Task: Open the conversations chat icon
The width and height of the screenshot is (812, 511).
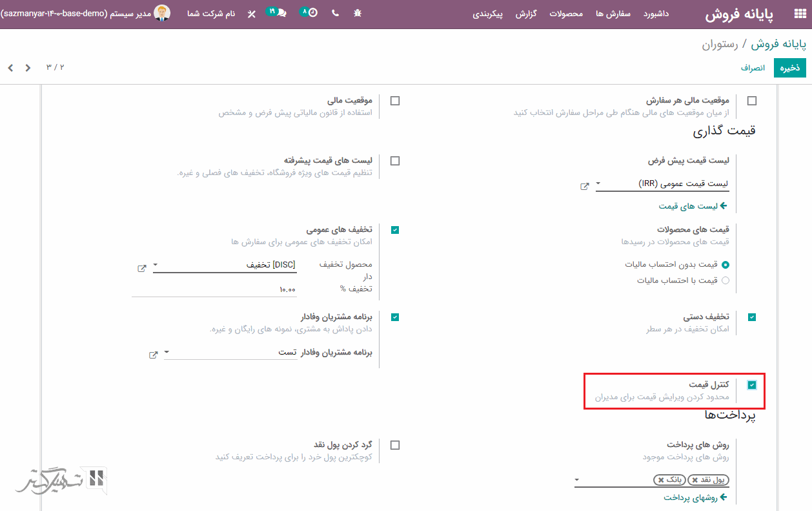Action: 281,14
